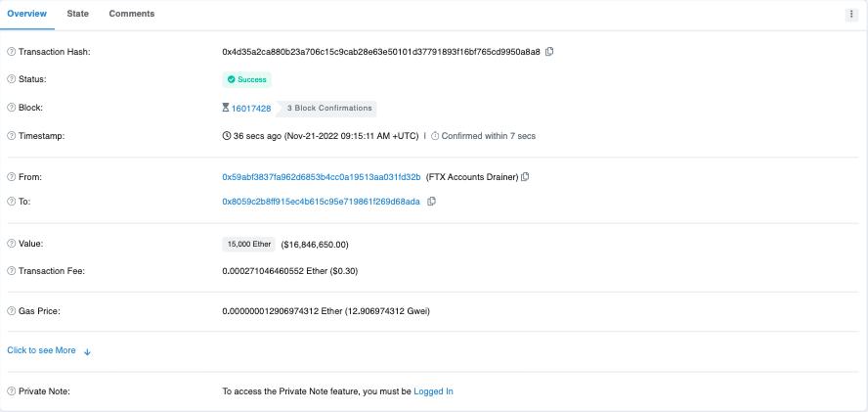Click help icon beside Transaction Fee
The width and height of the screenshot is (868, 412).
[11, 271]
